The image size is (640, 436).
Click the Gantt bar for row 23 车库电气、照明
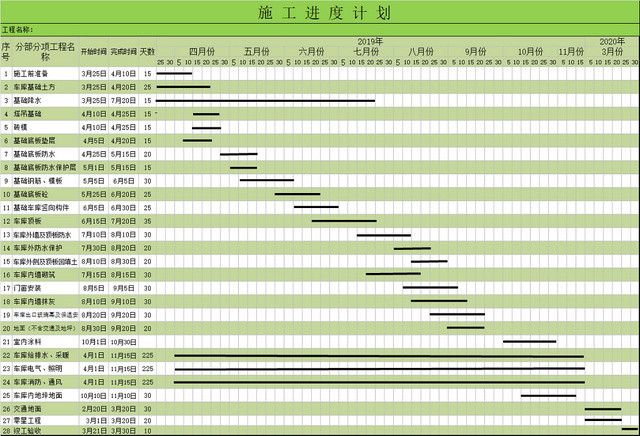pyautogui.click(x=380, y=369)
